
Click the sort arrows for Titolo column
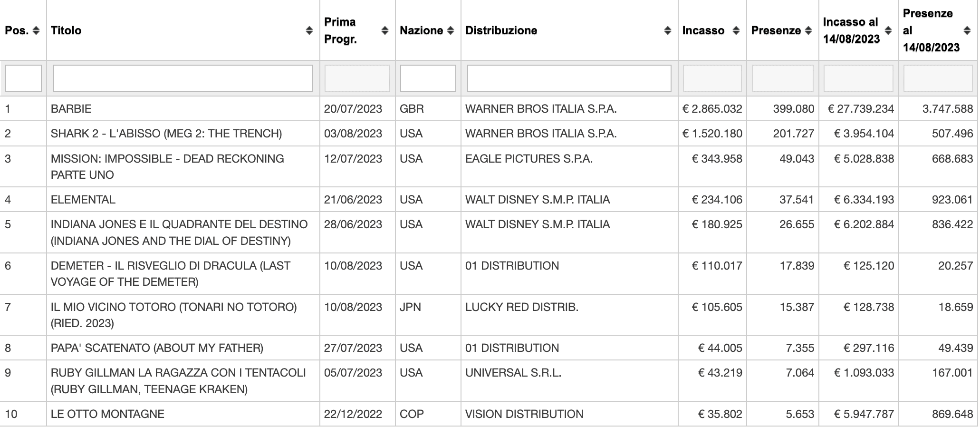pos(309,30)
